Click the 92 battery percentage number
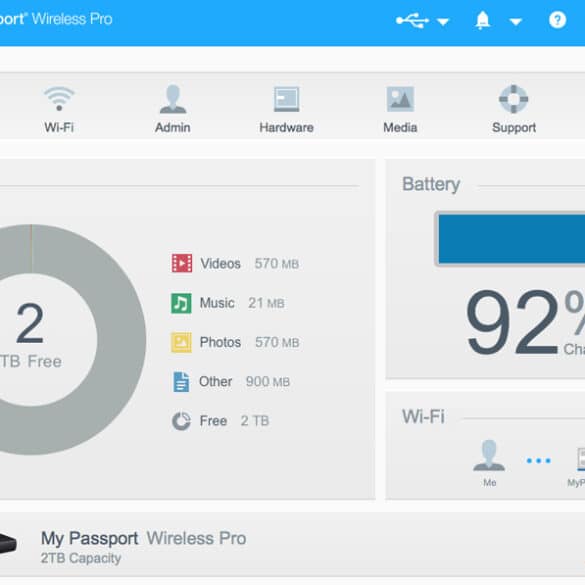 pyautogui.click(x=513, y=323)
